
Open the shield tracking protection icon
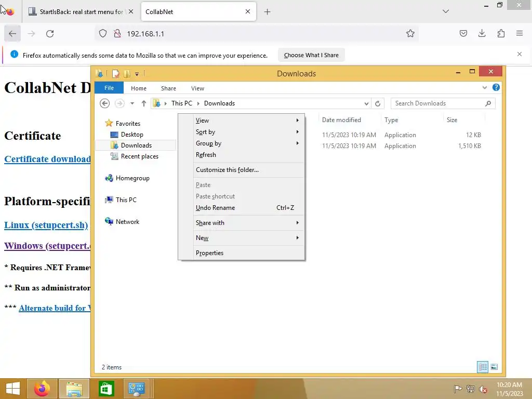(x=103, y=34)
